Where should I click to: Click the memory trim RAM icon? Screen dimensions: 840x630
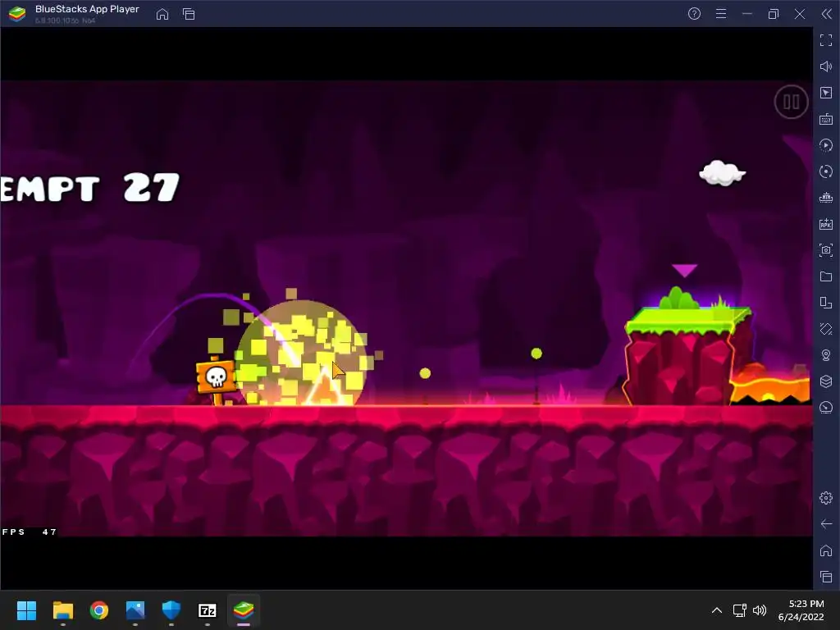826,198
